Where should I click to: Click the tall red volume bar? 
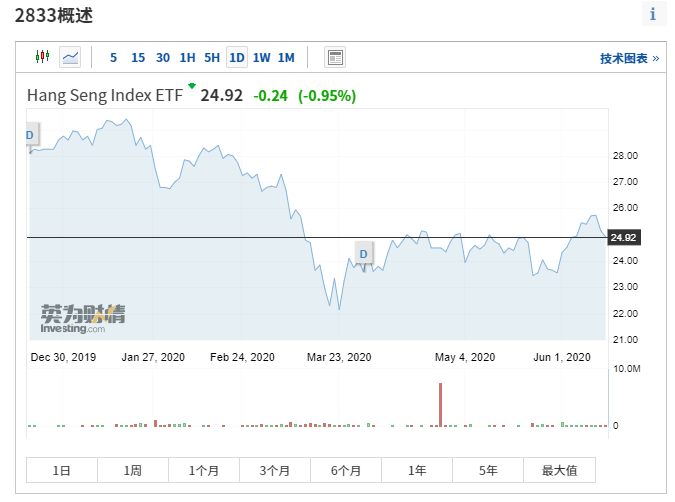(440, 404)
